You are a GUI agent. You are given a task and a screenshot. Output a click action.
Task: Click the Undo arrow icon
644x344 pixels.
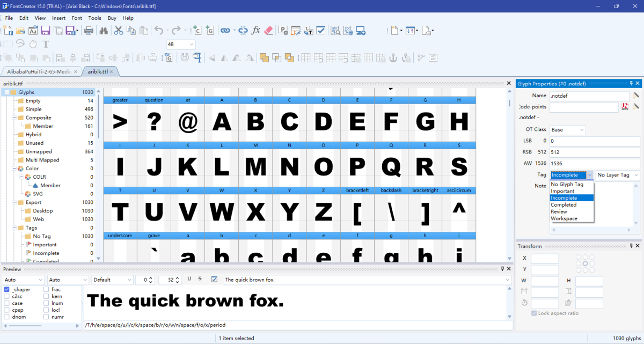click(x=158, y=31)
